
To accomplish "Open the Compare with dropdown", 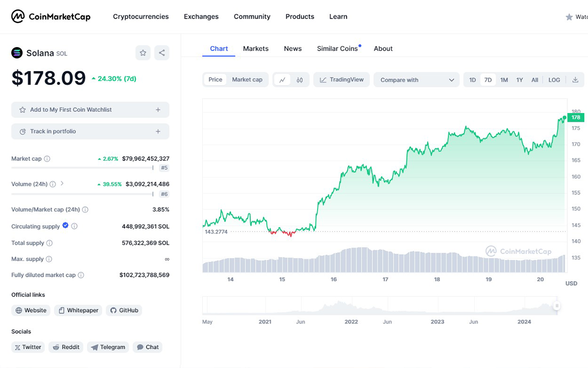I will click(416, 80).
